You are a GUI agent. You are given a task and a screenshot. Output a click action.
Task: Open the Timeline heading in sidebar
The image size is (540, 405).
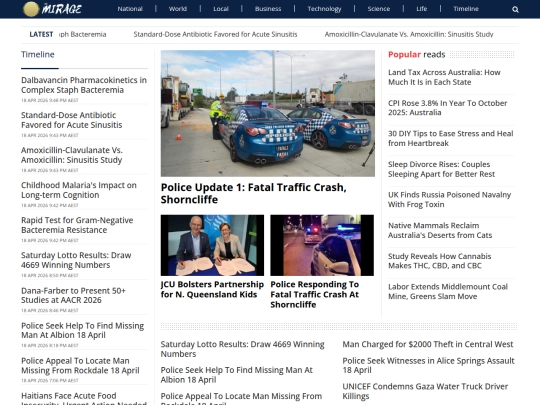[x=38, y=54]
